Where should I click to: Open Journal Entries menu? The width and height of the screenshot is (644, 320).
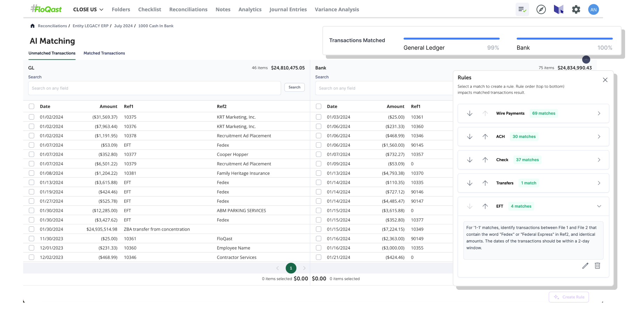pyautogui.click(x=288, y=9)
